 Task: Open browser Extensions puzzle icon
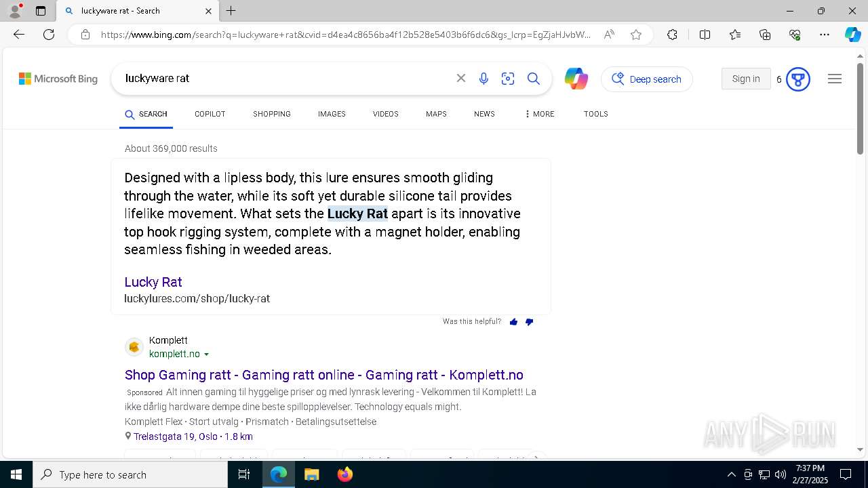(672, 35)
